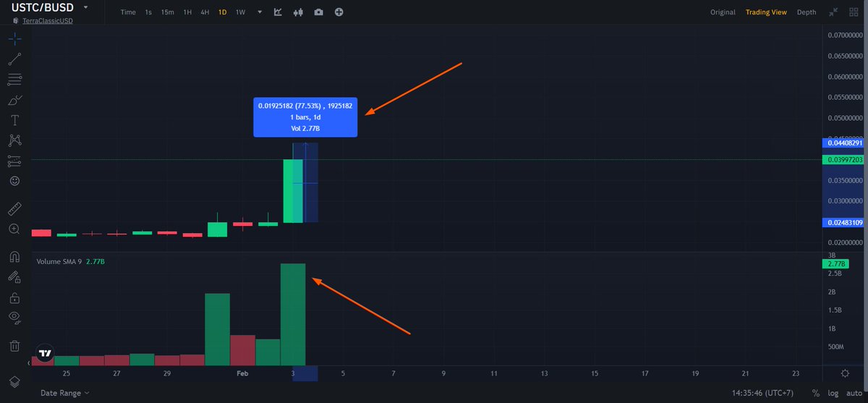Select the trend line drawing tool
Image resolution: width=868 pixels, height=403 pixels.
tap(14, 59)
